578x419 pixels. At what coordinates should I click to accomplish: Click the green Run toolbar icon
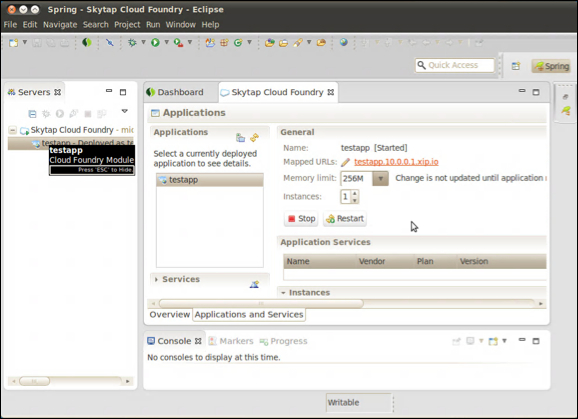point(155,43)
